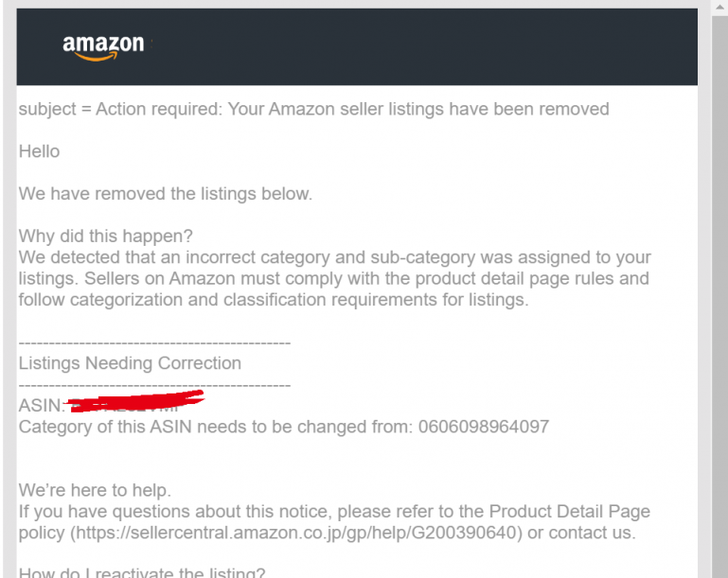The image size is (728, 578).
Task: Click the 'Listings Needing Correction' heading
Action: pos(130,363)
